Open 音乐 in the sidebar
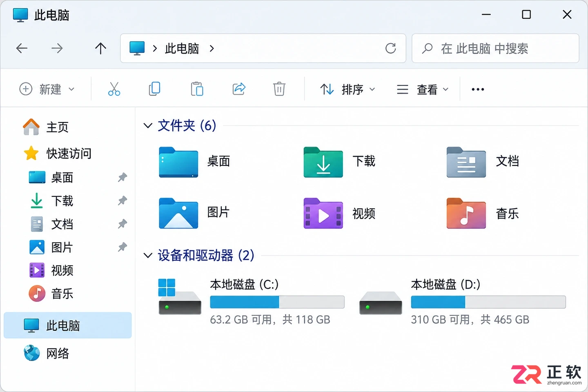This screenshot has width=588, height=392. point(51,294)
